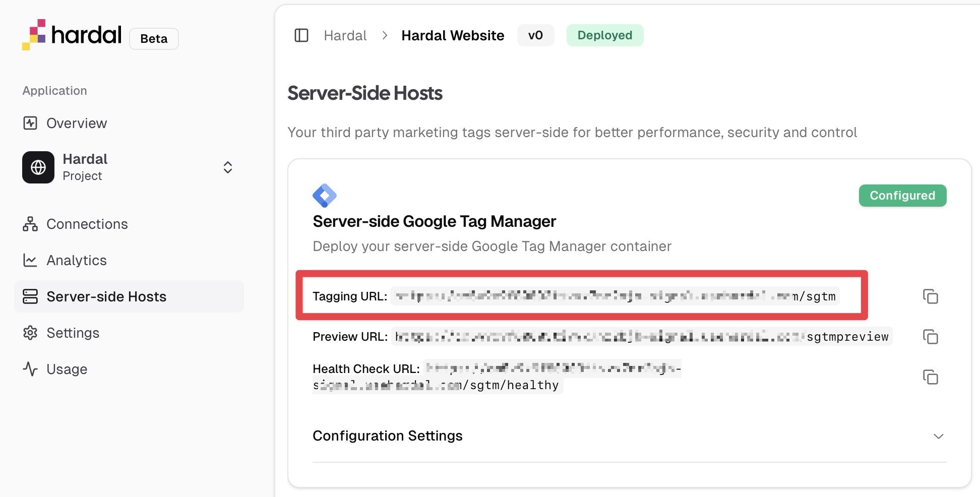Copy the Tagging URL
This screenshot has height=497, width=980.
[930, 297]
